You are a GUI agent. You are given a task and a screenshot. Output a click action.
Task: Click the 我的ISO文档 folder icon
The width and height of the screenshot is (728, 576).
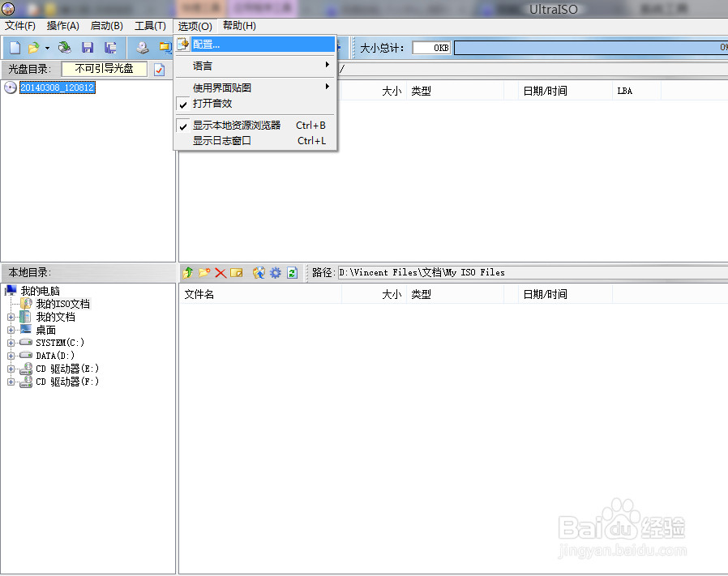27,304
